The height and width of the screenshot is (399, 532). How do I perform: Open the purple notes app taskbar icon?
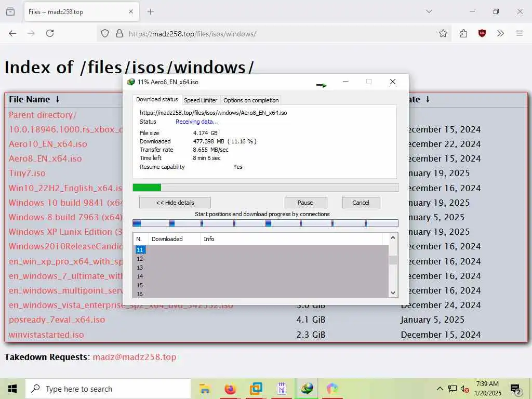point(281,389)
